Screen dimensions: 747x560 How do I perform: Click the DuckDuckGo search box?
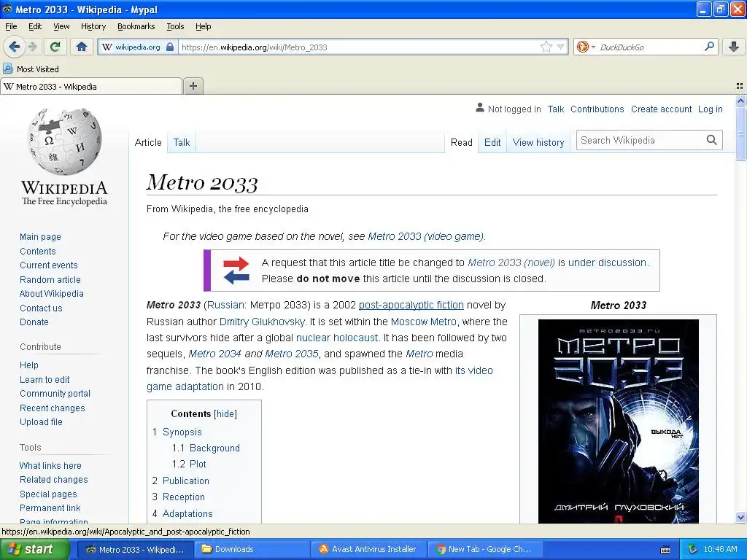(650, 47)
